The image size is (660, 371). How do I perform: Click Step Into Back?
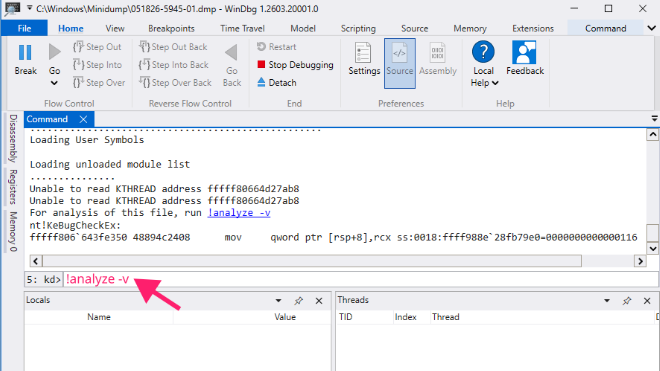click(x=173, y=65)
